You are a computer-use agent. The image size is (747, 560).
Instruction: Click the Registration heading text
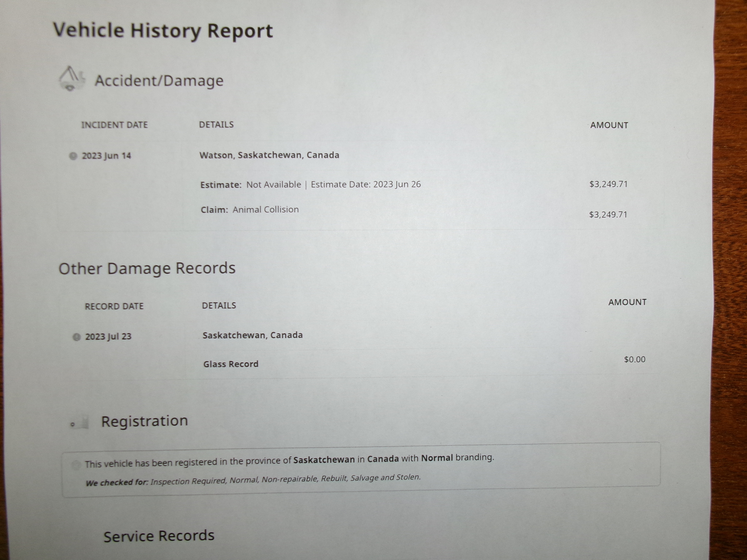coord(144,421)
